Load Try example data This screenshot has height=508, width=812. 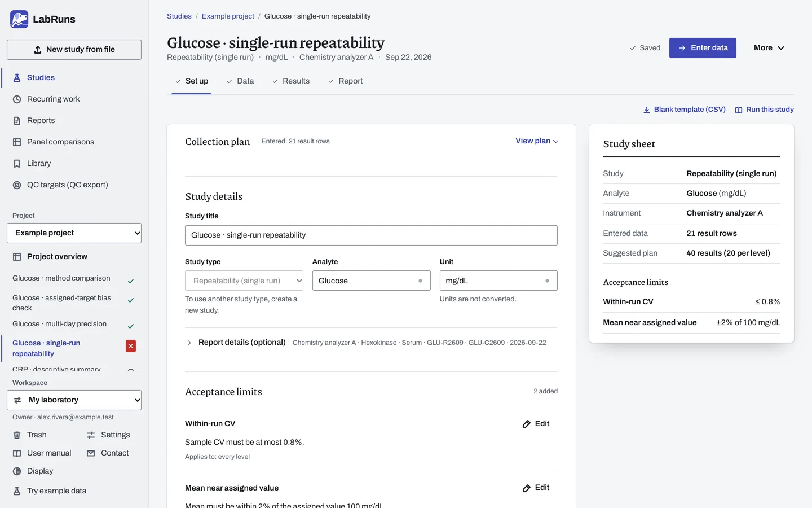click(50, 491)
